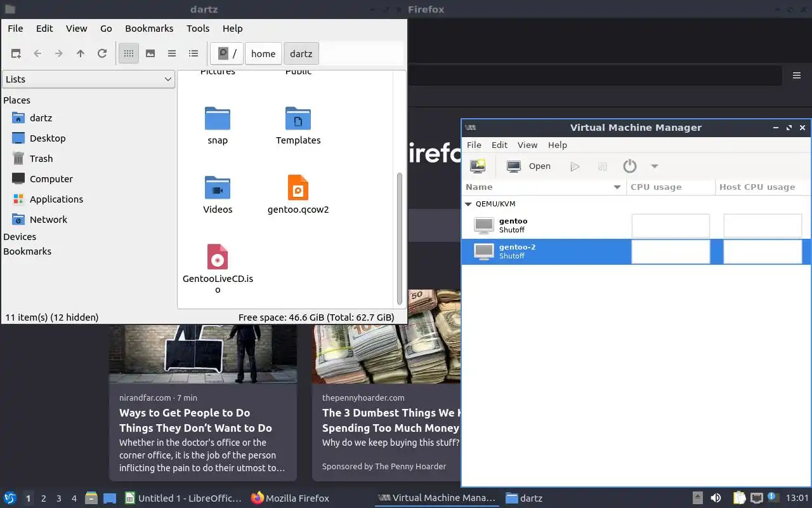Screen dimensions: 812x508
Task: Open View menu in file manager
Action: (x=77, y=29)
